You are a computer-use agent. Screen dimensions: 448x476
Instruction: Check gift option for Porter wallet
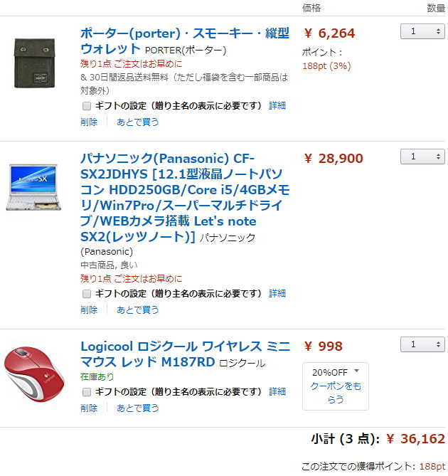(87, 105)
